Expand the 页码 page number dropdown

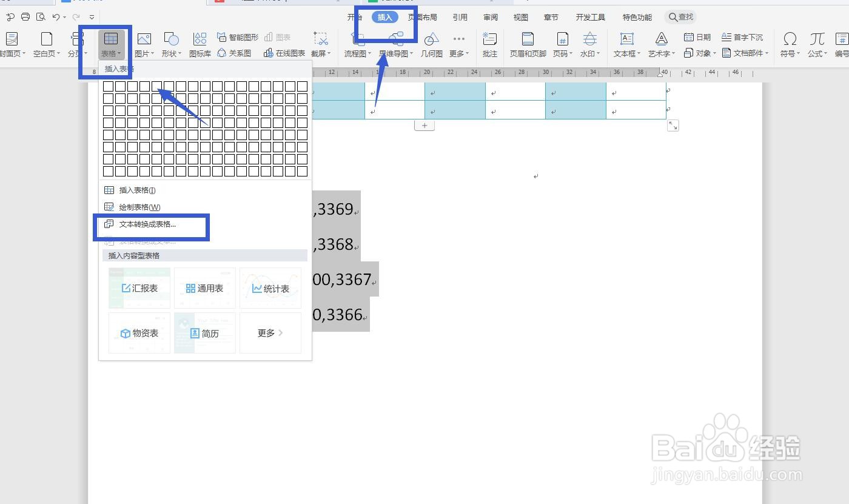click(562, 44)
